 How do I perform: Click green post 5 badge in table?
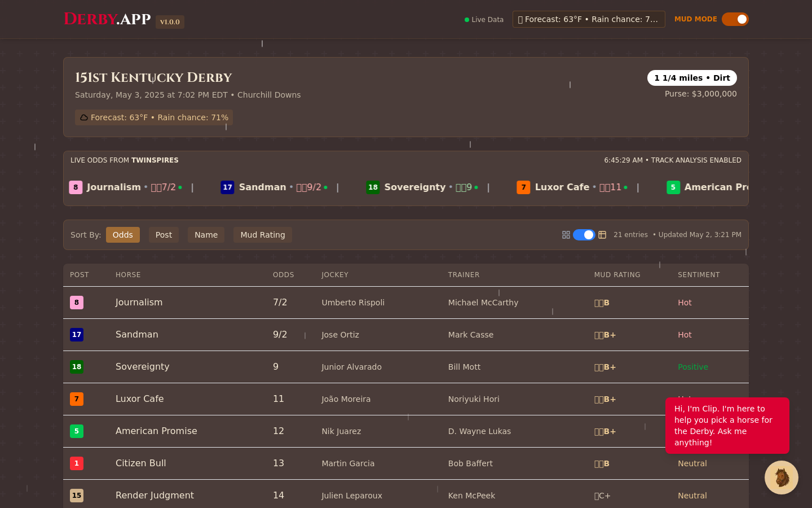[x=77, y=431]
